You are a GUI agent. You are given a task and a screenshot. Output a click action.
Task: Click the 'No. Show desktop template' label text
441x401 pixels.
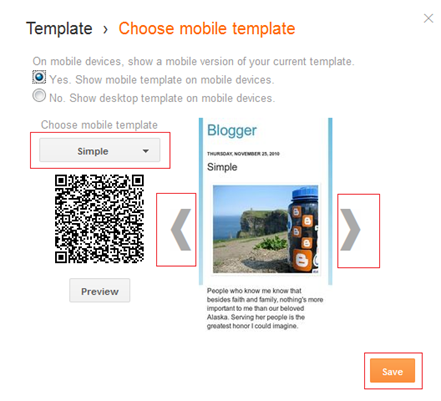(162, 98)
